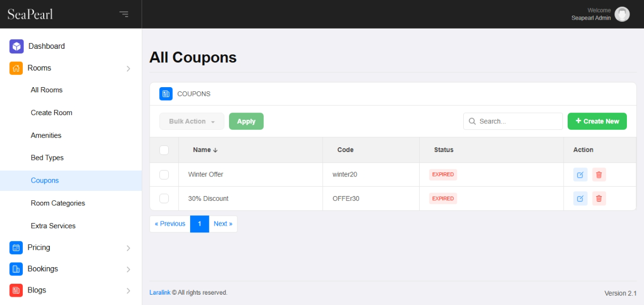Click the Bookings sidebar icon
Screen dimensions: 644x305
coord(16,269)
